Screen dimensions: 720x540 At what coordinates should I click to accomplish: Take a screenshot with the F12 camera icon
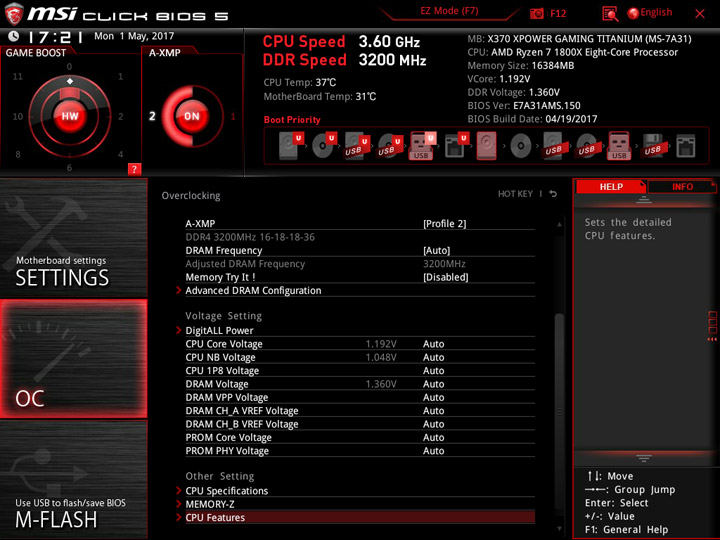(536, 13)
